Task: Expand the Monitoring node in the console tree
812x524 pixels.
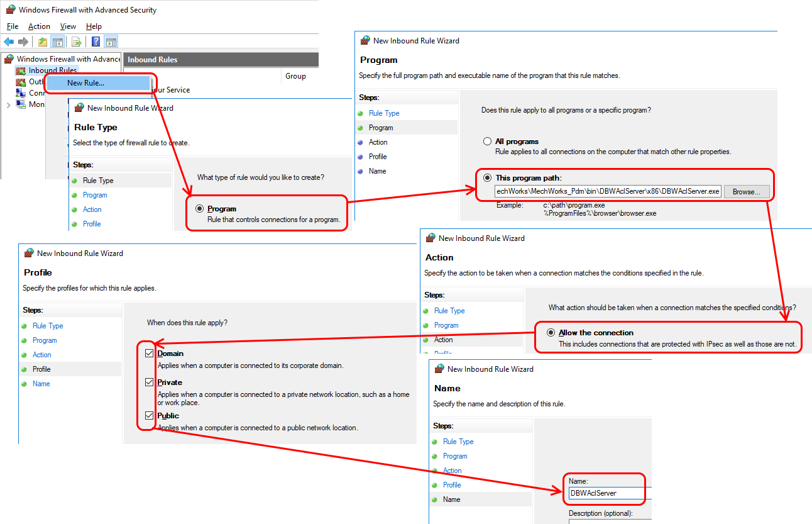Action: pyautogui.click(x=8, y=104)
